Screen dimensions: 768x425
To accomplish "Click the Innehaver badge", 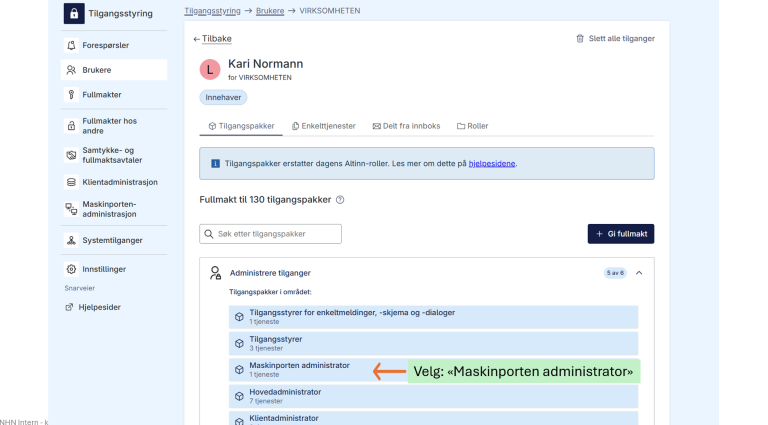I will [x=223, y=97].
